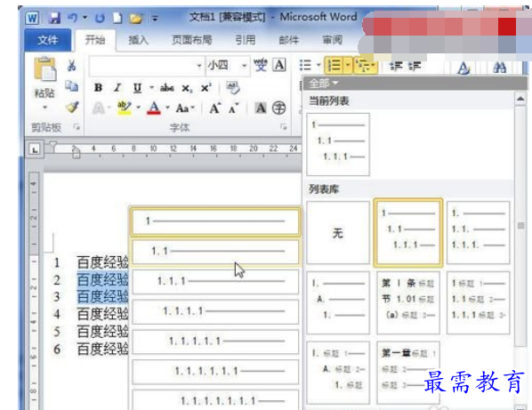Toggle italic formatting
The width and height of the screenshot is (532, 410).
click(117, 88)
